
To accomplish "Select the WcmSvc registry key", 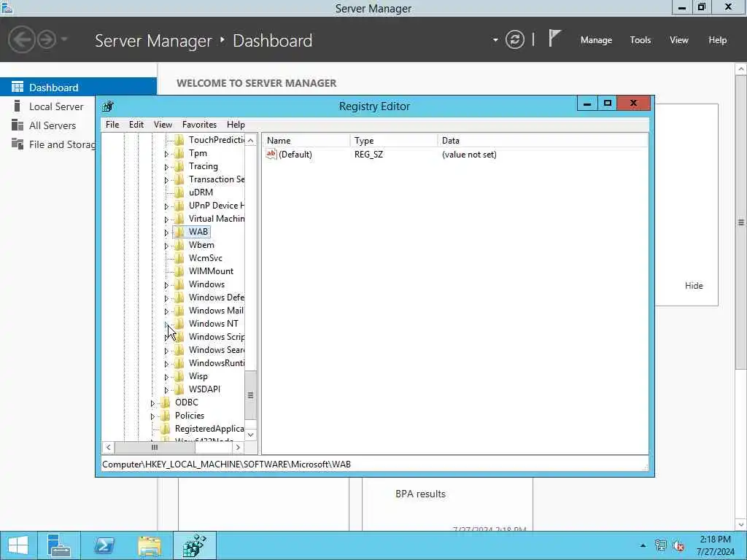I will point(205,258).
